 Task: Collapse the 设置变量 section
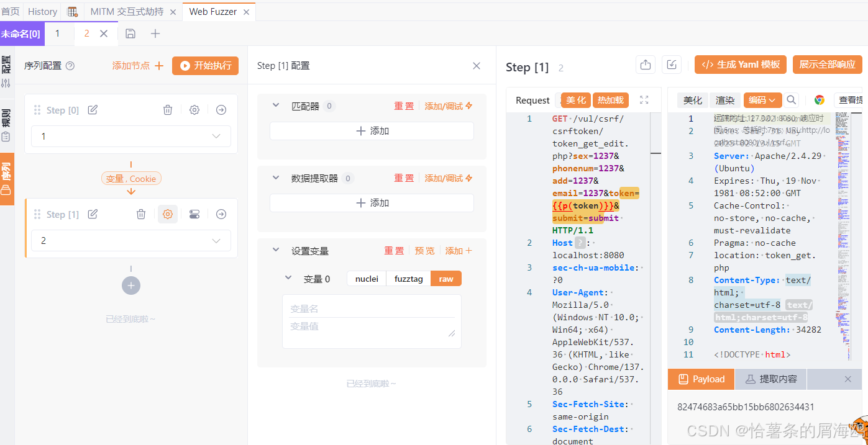[x=276, y=250]
